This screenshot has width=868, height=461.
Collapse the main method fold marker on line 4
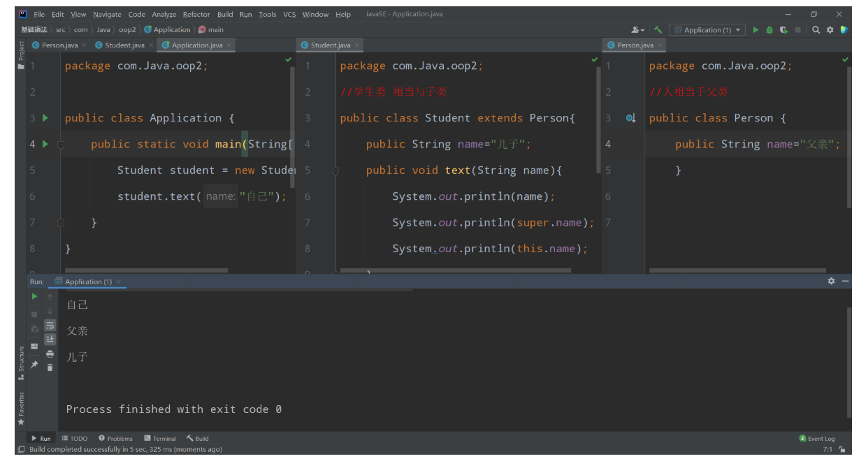[61, 145]
